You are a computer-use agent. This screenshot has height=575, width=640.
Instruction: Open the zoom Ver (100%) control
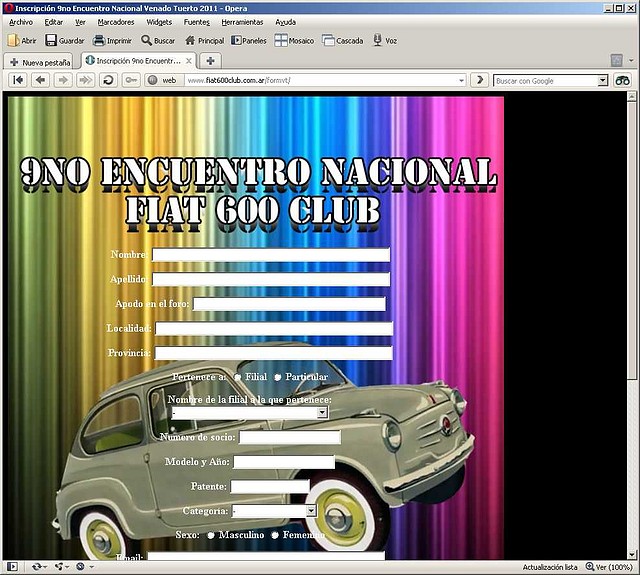coord(609,567)
